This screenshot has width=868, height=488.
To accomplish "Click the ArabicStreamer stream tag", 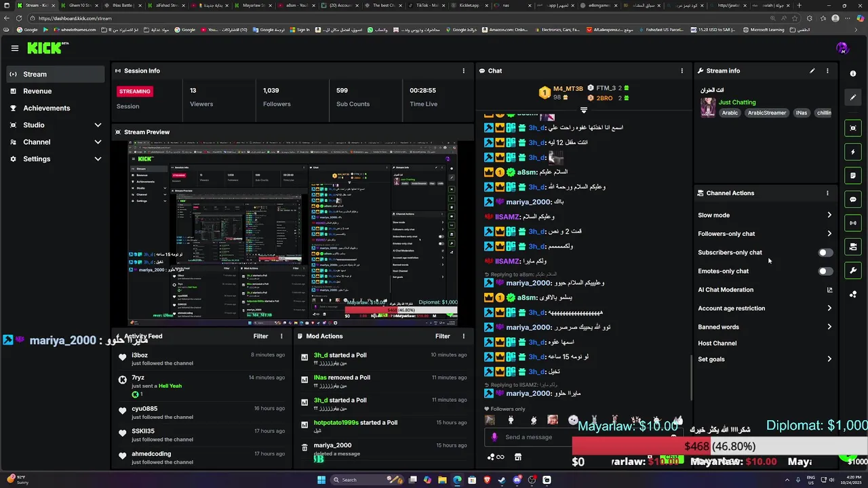I will (x=767, y=113).
